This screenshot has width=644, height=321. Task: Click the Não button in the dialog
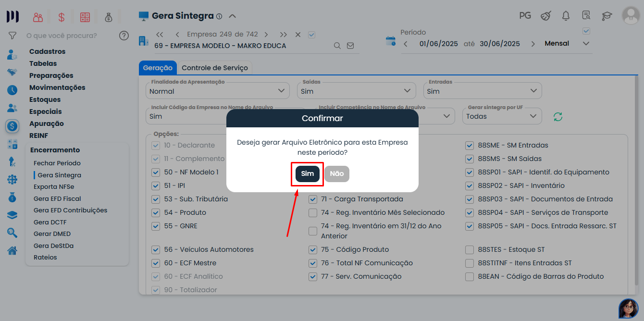click(337, 173)
